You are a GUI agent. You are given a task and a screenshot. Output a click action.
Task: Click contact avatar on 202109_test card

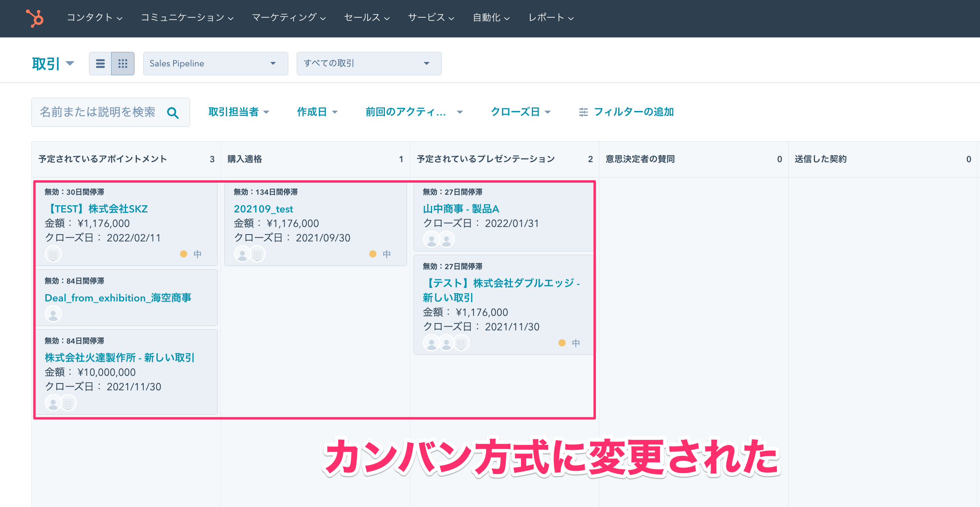point(242,254)
